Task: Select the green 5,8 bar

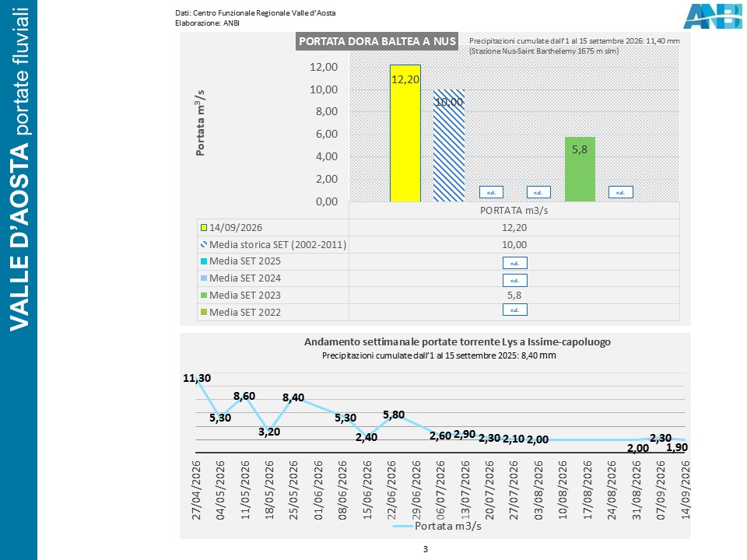Action: [580, 169]
